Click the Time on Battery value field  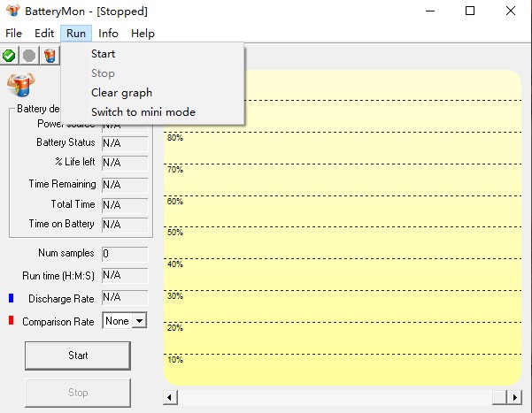pyautogui.click(x=125, y=225)
